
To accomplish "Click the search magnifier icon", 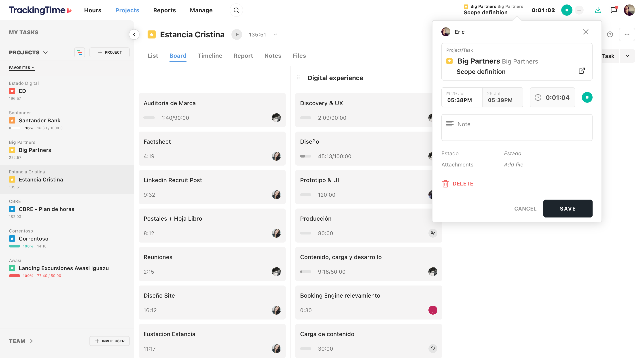I will click(236, 10).
